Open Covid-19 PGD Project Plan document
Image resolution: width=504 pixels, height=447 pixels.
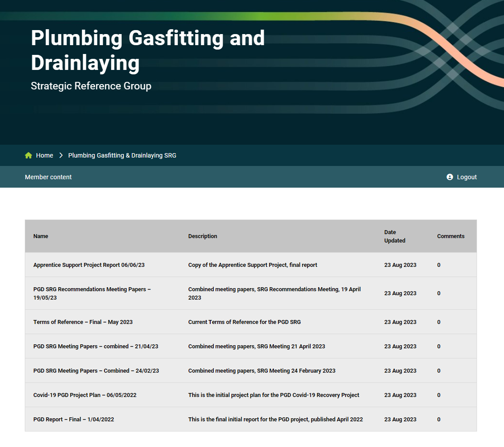click(x=85, y=395)
